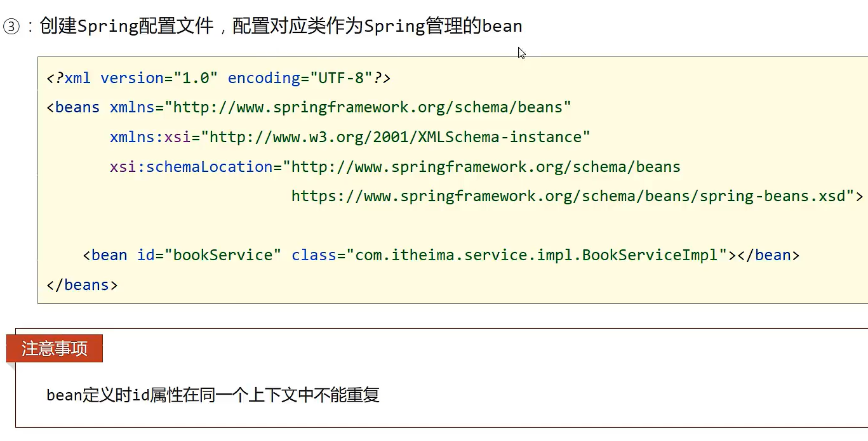This screenshot has width=868, height=441.
Task: Click the XMLSchema-instance URL
Action: click(399, 137)
